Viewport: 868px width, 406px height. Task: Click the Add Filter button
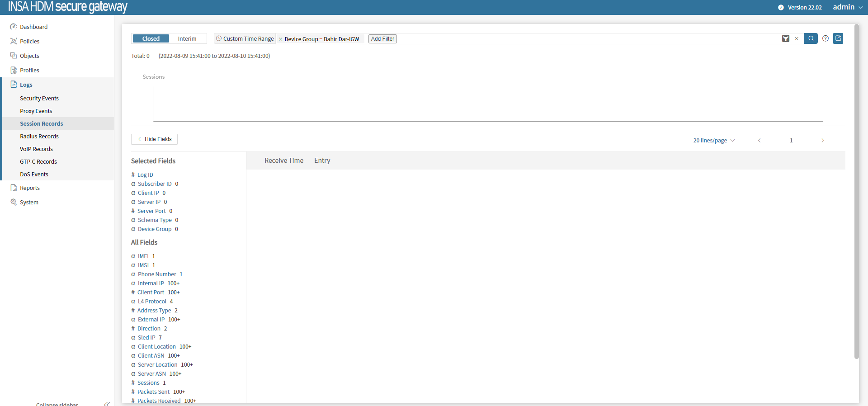point(382,39)
